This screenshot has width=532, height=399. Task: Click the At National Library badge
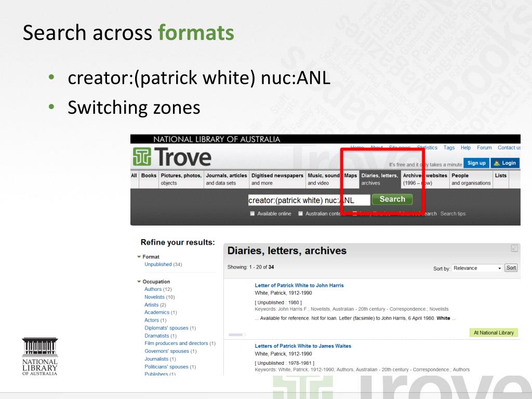click(494, 332)
